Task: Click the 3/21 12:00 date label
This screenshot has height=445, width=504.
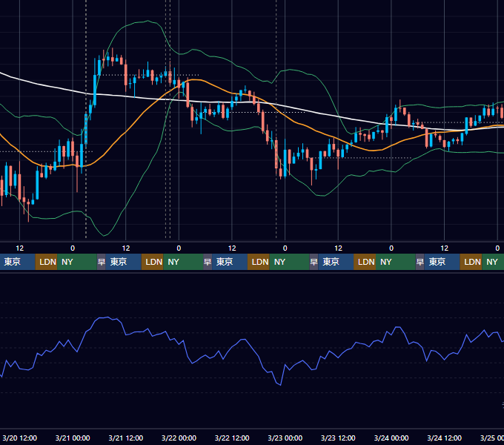Action: click(126, 438)
